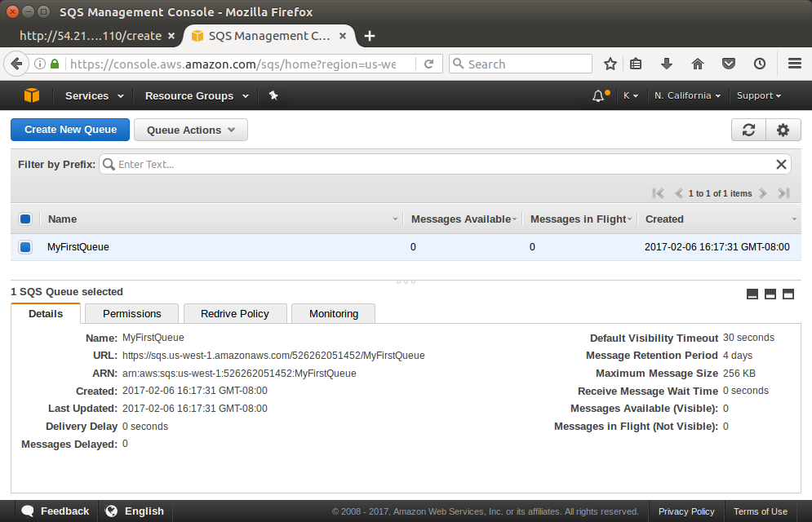
Task: Go to first page of queue list
Action: tap(659, 193)
